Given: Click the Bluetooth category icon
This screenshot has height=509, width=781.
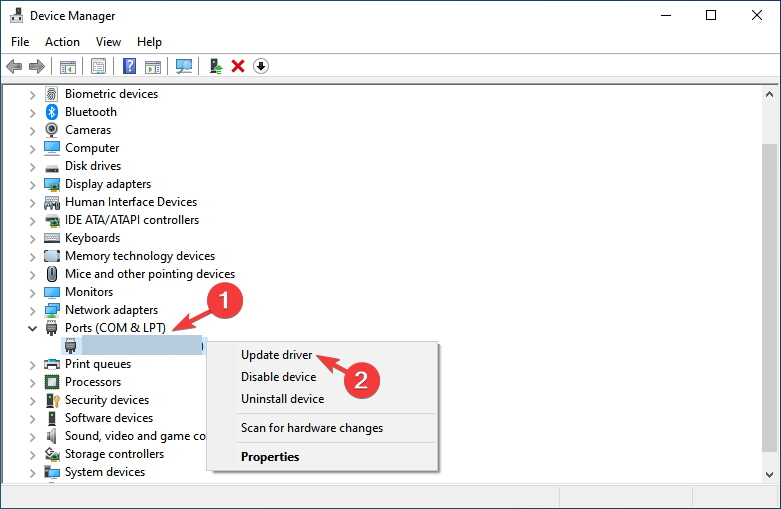Looking at the screenshot, I should (x=52, y=112).
